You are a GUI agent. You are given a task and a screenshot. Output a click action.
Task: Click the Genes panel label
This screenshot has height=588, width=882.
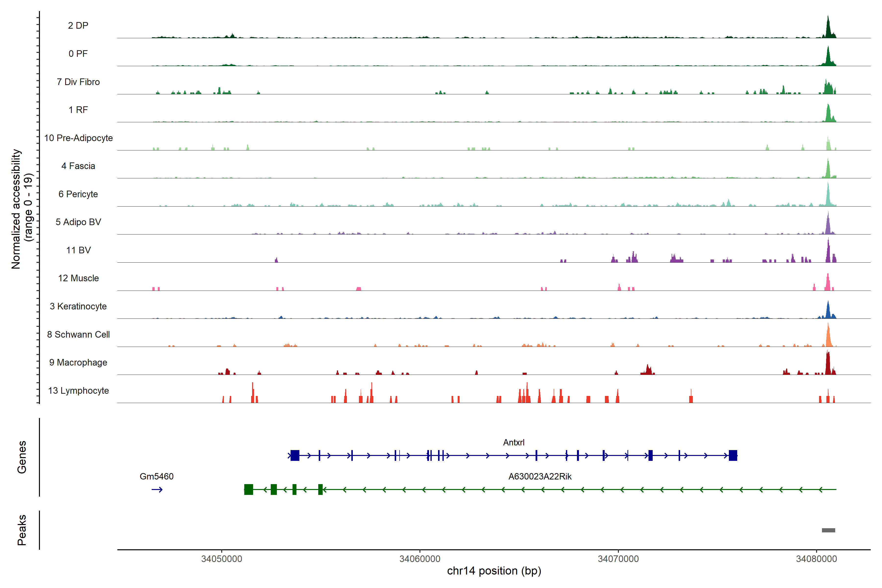(x=22, y=457)
